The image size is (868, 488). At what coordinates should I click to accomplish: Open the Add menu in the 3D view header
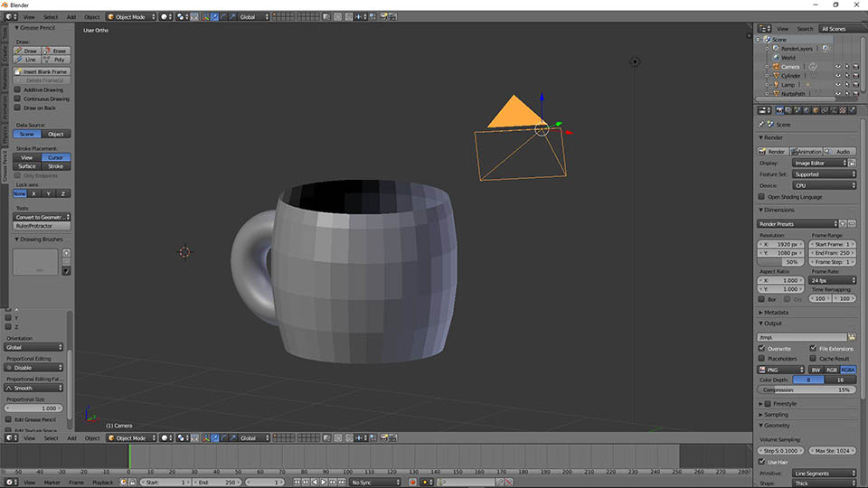(71, 16)
